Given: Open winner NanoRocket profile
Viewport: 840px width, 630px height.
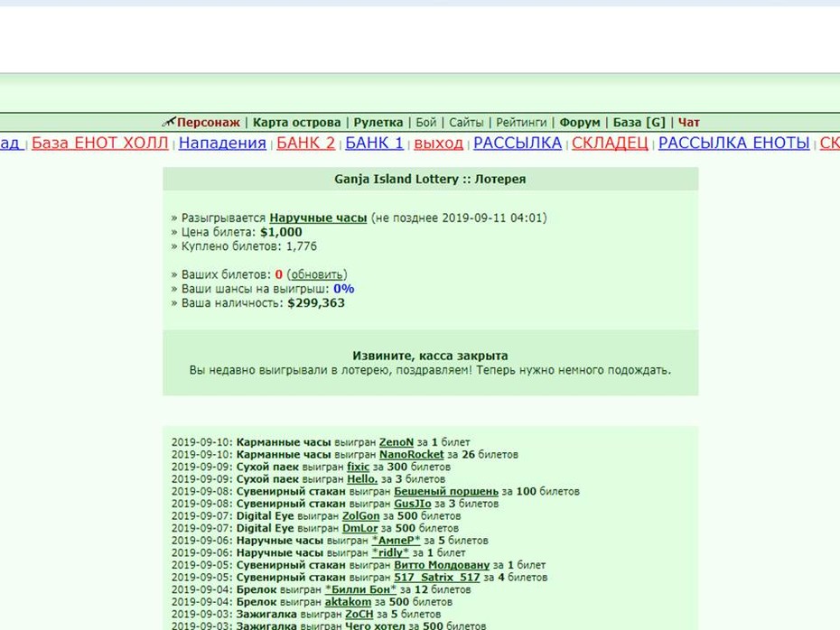Looking at the screenshot, I should click(x=412, y=454).
